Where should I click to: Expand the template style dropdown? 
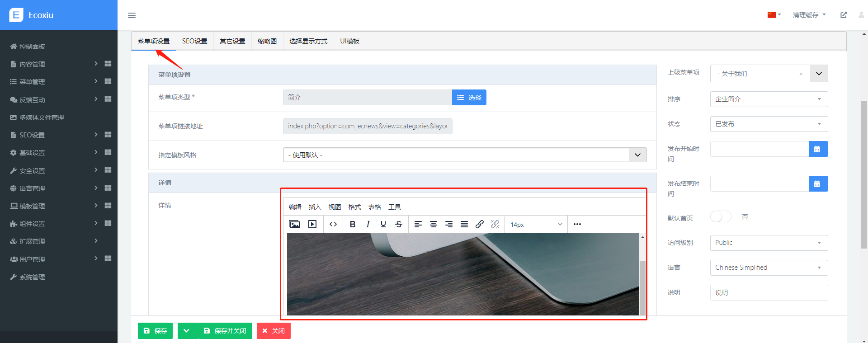coord(637,155)
